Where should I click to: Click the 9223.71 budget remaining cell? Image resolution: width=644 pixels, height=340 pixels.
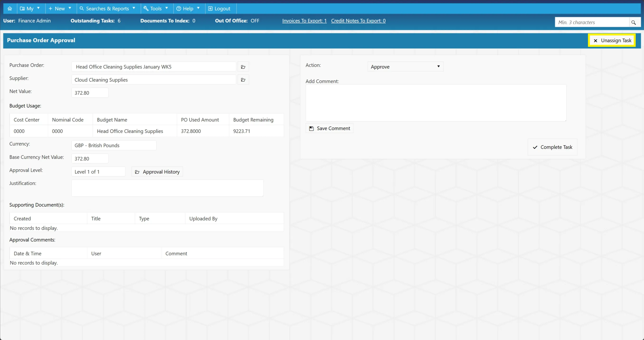256,131
